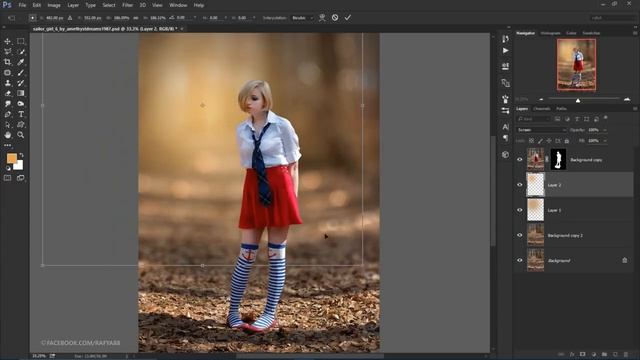The width and height of the screenshot is (640, 360).
Task: Select the Gradient tool
Action: pos(20,93)
